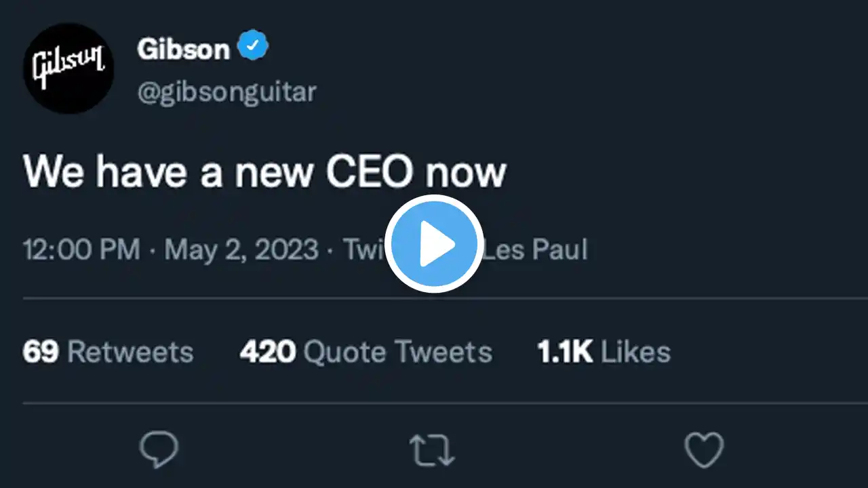Click the 420 quote count number

pos(267,352)
